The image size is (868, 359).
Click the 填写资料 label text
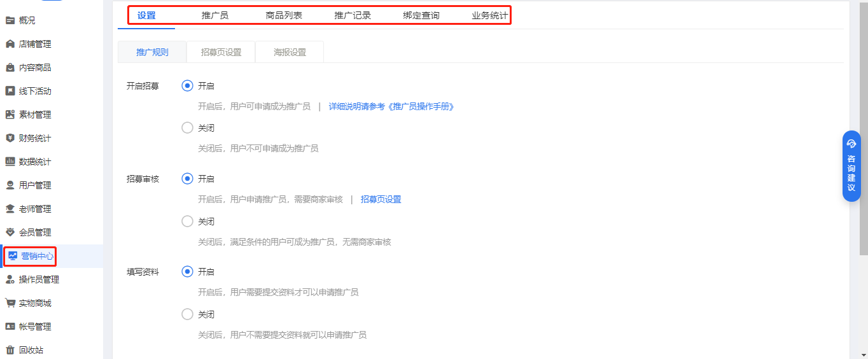pyautogui.click(x=143, y=272)
